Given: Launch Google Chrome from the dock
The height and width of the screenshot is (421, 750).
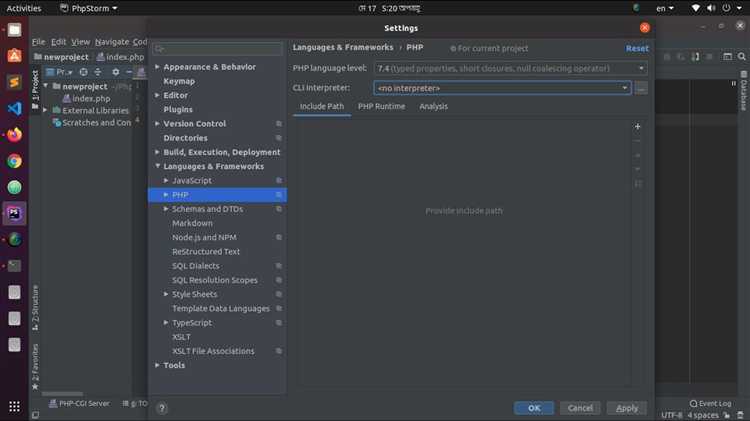Looking at the screenshot, I should pyautogui.click(x=14, y=161).
